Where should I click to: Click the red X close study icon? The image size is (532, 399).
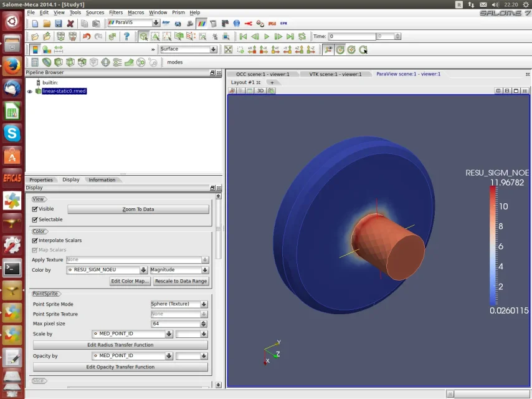pos(70,24)
